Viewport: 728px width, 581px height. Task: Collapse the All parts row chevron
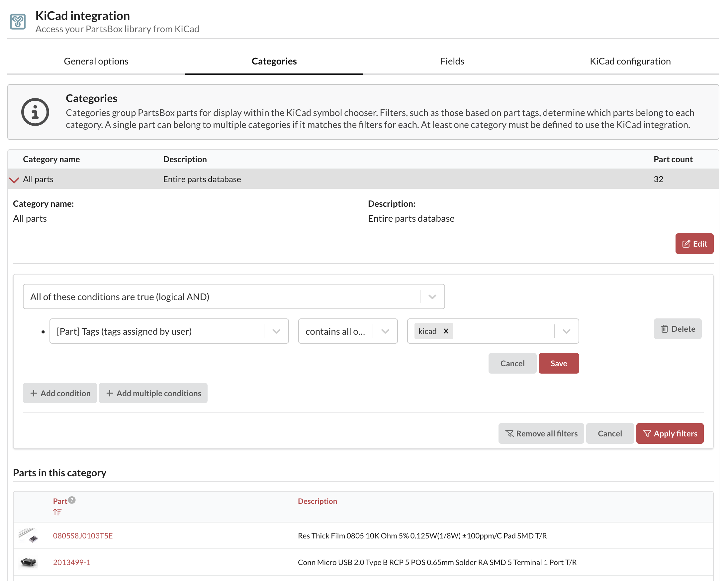14,180
